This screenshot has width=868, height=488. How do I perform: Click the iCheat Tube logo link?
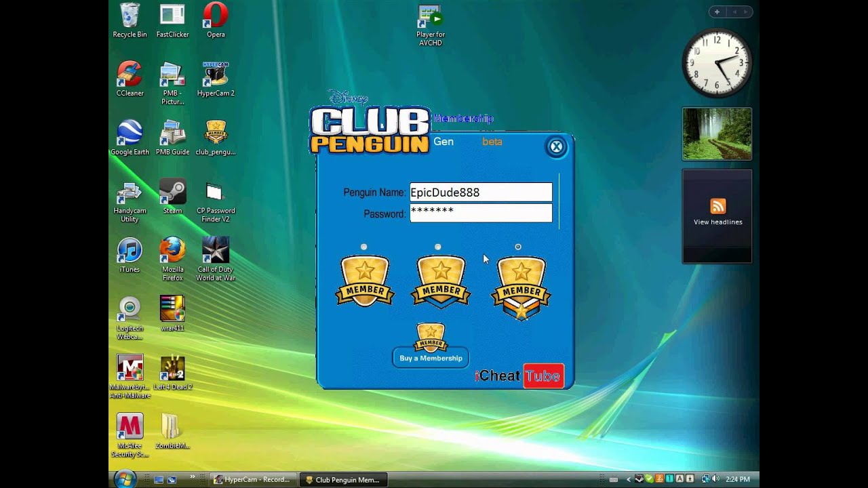point(519,376)
